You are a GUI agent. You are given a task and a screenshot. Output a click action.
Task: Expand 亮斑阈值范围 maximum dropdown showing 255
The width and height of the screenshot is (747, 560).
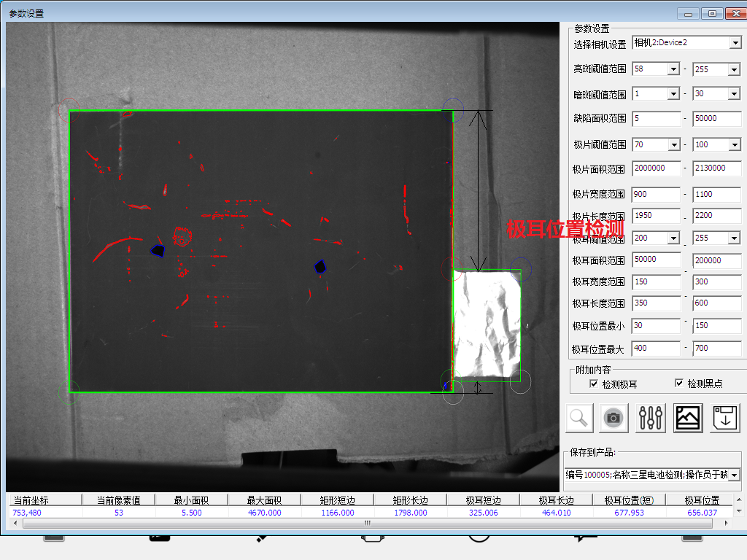[x=734, y=69]
